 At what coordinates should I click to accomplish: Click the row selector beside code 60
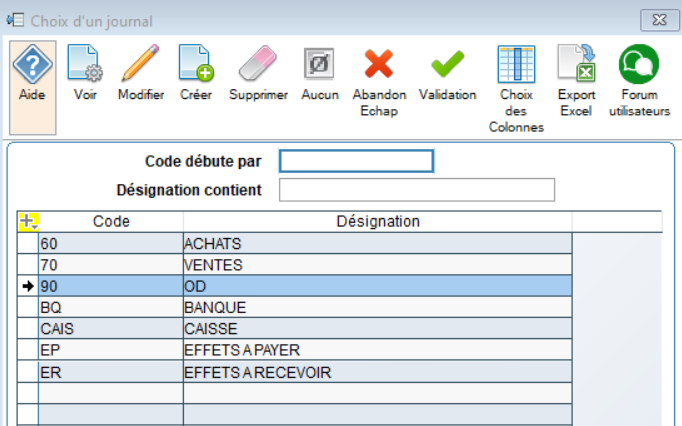point(28,243)
